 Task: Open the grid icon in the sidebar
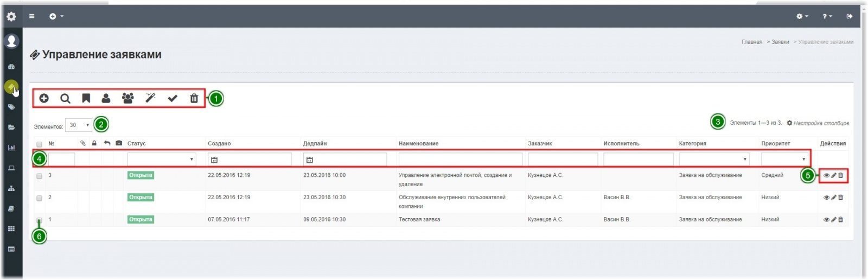click(x=11, y=229)
